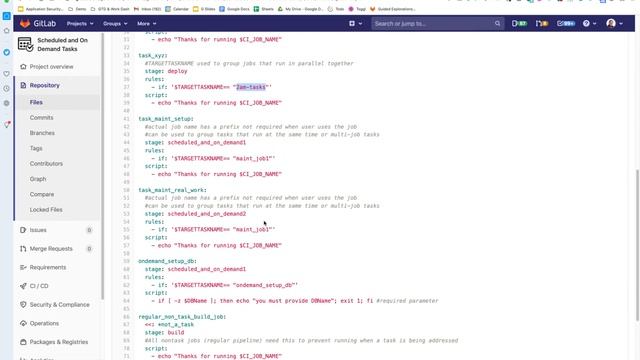Open the Repository section
The width and height of the screenshot is (640, 360).
point(44,85)
